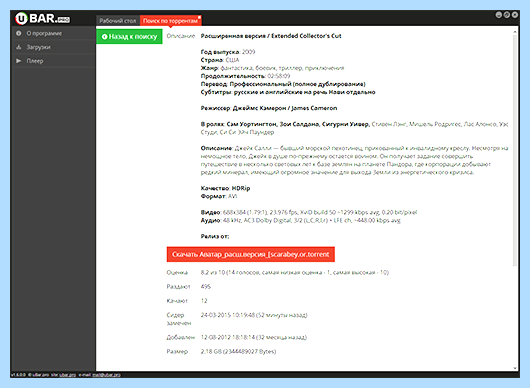Click the Качество HDRip line
The width and height of the screenshot is (530, 388).
(225, 188)
